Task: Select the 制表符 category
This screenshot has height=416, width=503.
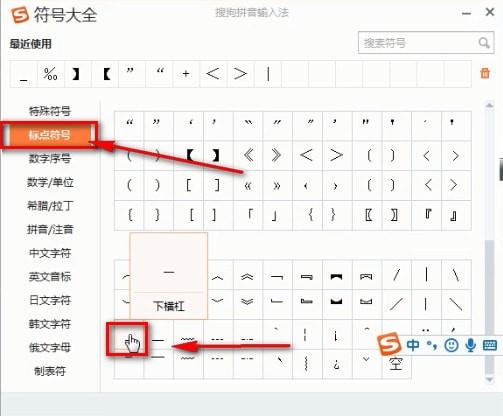Action: click(50, 371)
